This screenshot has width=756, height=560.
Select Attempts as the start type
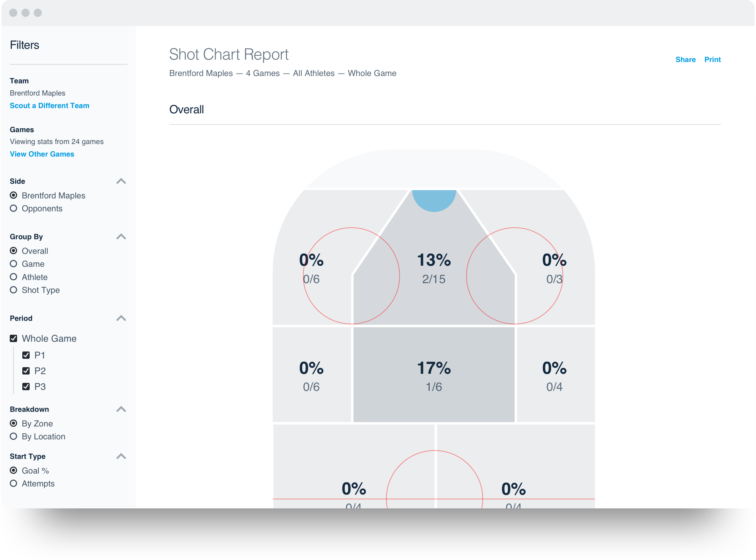click(x=14, y=483)
